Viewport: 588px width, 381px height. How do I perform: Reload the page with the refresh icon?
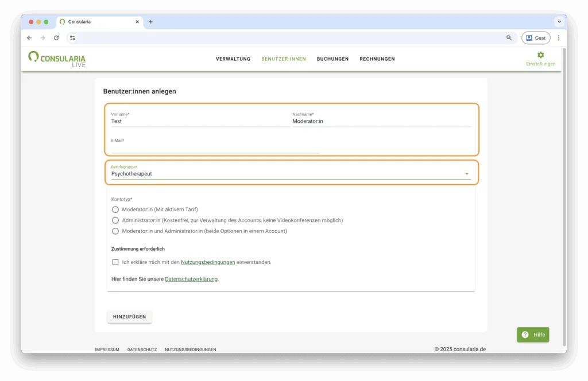point(56,38)
